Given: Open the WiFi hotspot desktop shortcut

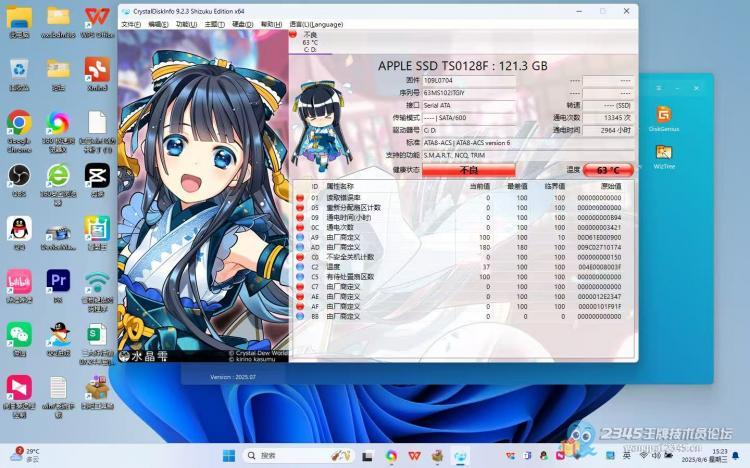Looking at the screenshot, I should pyautogui.click(x=97, y=290).
